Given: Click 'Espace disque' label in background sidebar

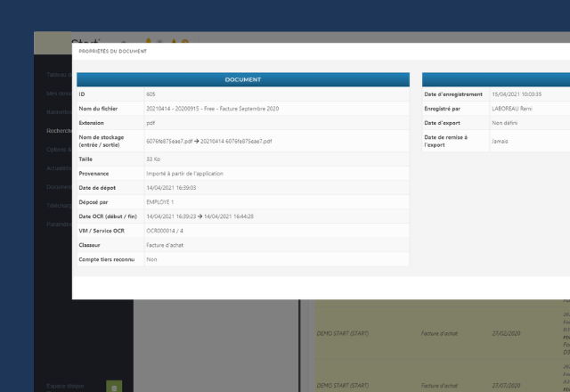Looking at the screenshot, I should [x=65, y=386].
